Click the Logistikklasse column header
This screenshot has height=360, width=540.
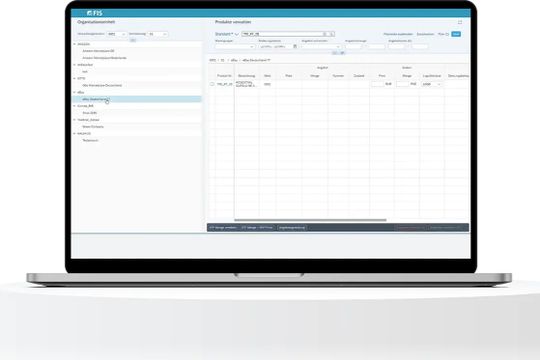coord(432,76)
